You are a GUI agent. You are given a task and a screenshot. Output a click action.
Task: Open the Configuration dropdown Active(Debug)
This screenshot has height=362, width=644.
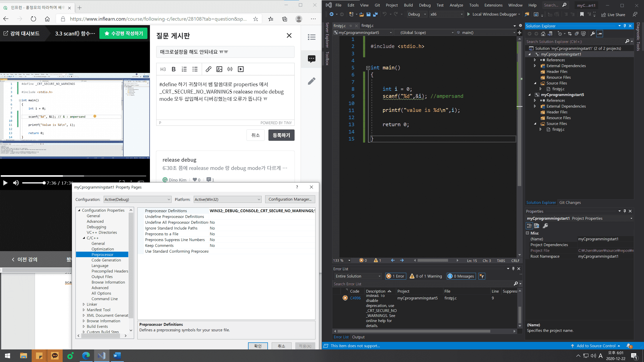(x=137, y=199)
